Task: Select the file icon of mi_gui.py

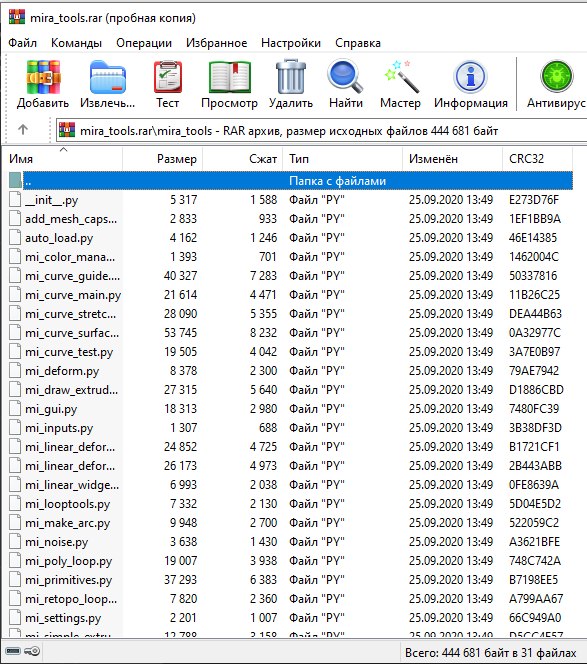Action: click(15, 409)
